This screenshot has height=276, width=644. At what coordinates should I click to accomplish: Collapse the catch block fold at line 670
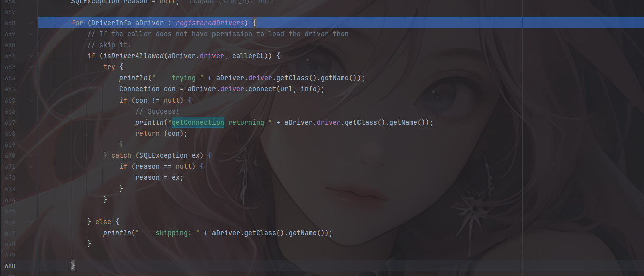31,156
